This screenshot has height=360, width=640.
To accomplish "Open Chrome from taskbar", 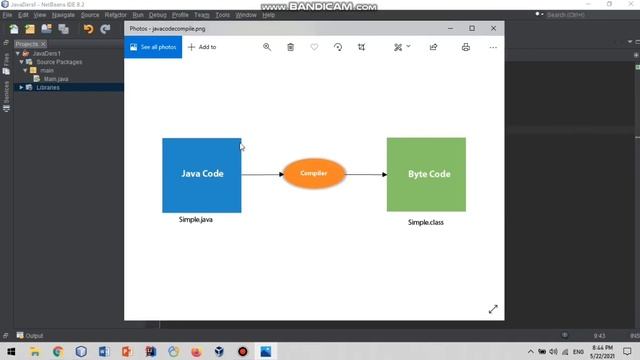I will (58, 351).
